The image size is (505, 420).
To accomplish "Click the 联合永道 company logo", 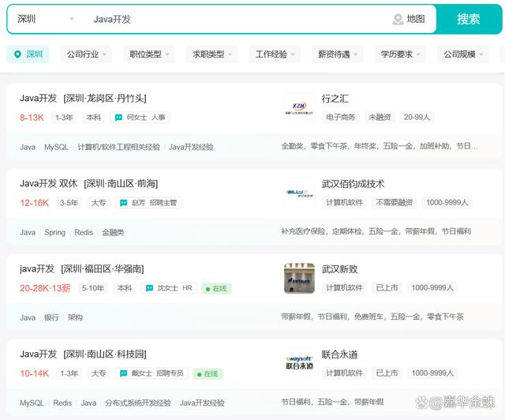I will tap(299, 363).
